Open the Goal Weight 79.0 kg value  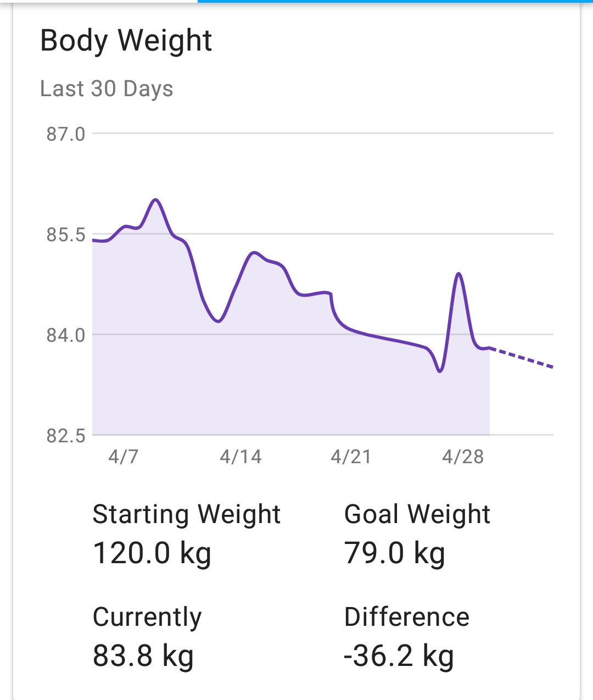pos(394,553)
